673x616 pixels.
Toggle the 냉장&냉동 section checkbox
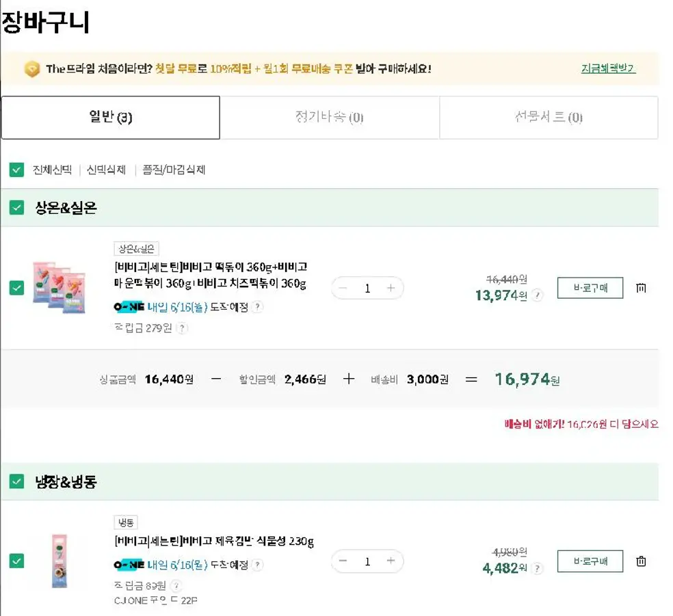(17, 482)
